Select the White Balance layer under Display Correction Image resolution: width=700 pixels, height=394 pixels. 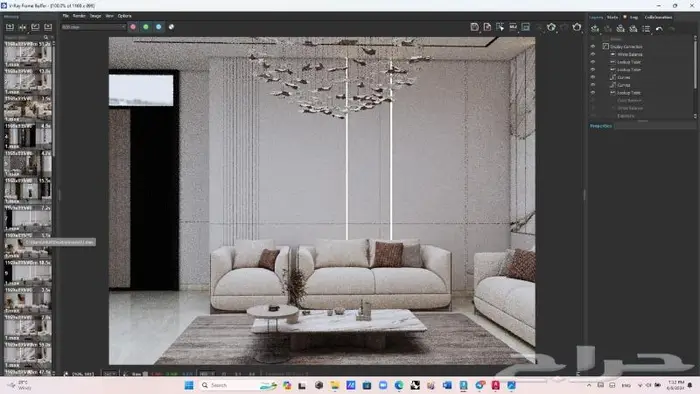coord(630,54)
